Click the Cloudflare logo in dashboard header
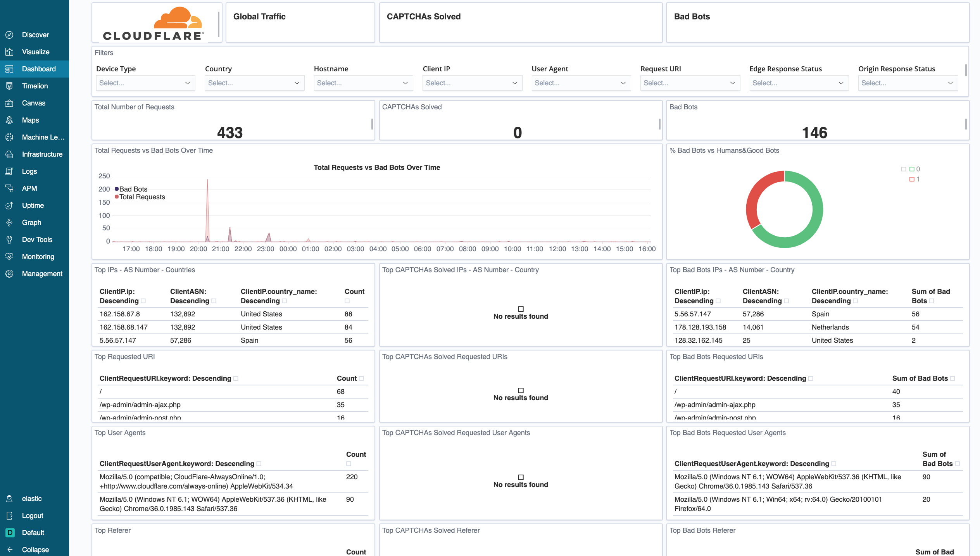The height and width of the screenshot is (556, 980). point(154,25)
